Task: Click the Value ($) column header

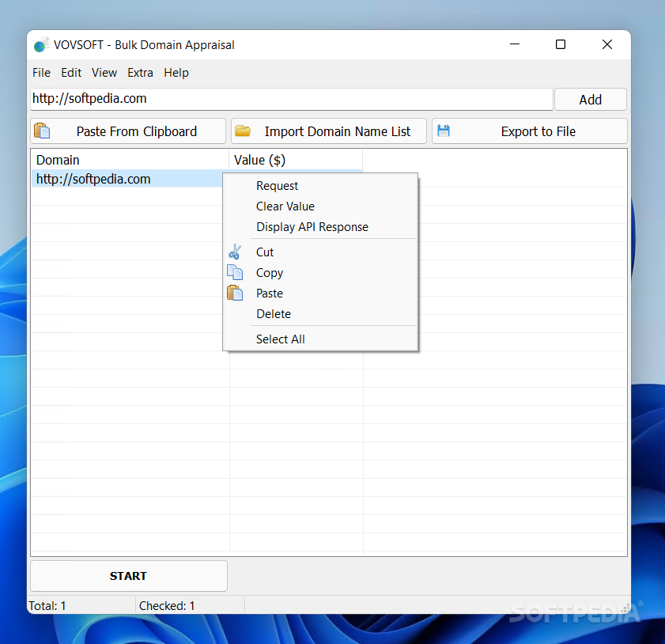Action: (296, 160)
